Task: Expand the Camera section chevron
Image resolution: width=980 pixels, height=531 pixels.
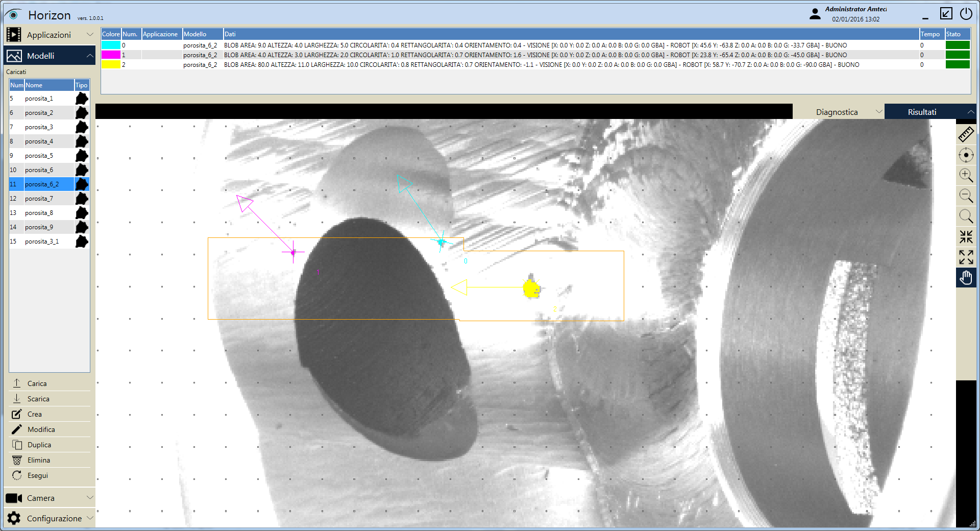Action: click(90, 497)
